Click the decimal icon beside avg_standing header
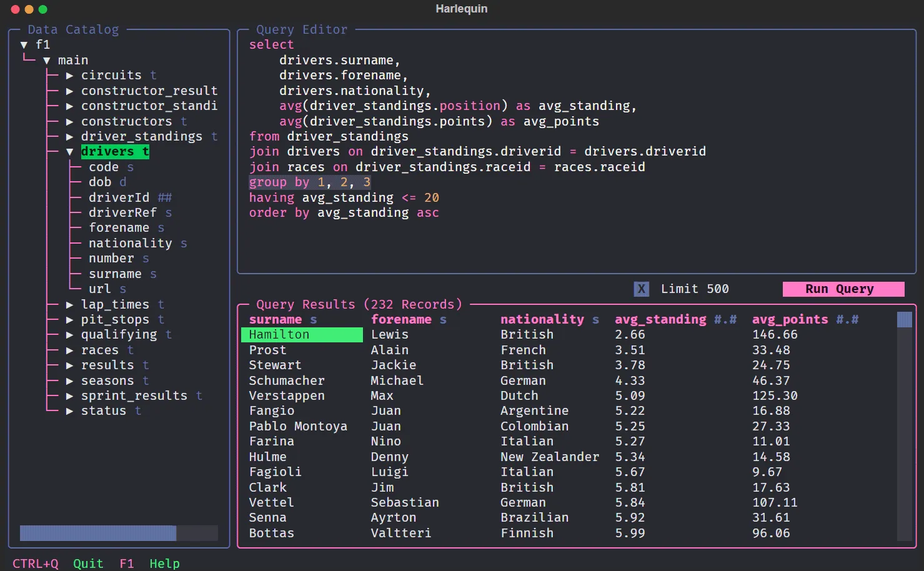This screenshot has width=924, height=571. [x=727, y=319]
